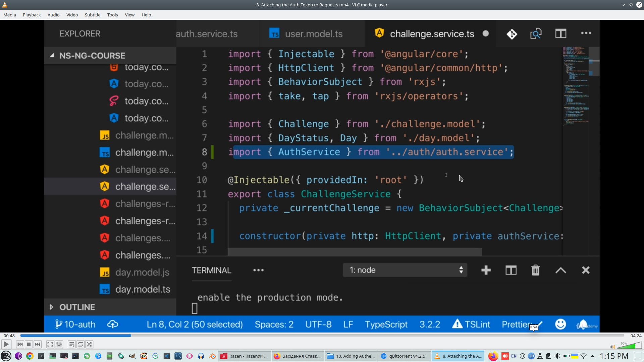Set the volume slider level

[630, 346]
